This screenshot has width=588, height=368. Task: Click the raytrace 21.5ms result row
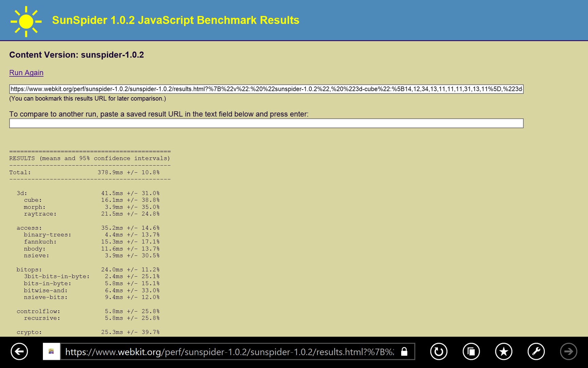pyautogui.click(x=92, y=214)
